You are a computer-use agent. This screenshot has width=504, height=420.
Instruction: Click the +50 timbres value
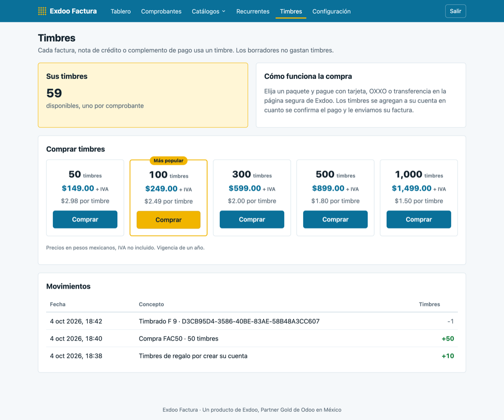pyautogui.click(x=448, y=339)
